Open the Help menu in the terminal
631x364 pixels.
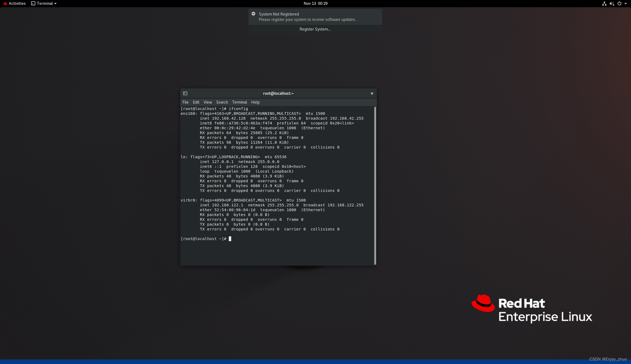pos(255,102)
